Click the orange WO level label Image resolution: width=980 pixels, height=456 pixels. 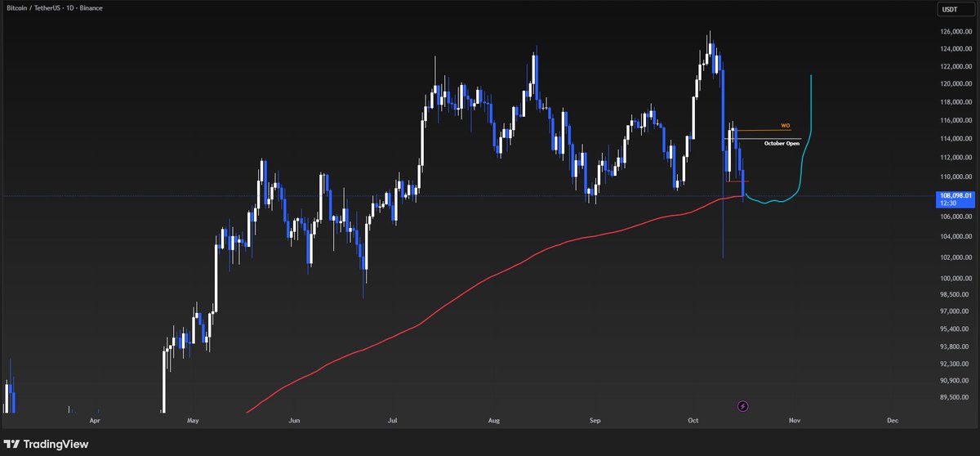pos(785,126)
